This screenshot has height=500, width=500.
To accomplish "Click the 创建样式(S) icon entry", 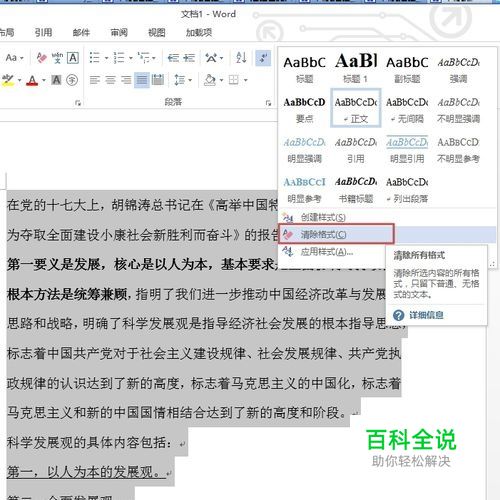I will pyautogui.click(x=288, y=218).
